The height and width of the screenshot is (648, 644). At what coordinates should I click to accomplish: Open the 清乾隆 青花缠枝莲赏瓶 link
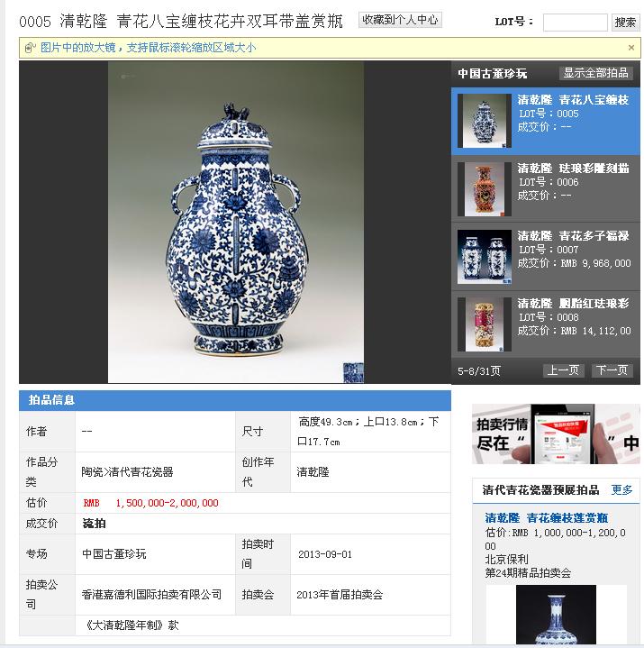coord(546,518)
